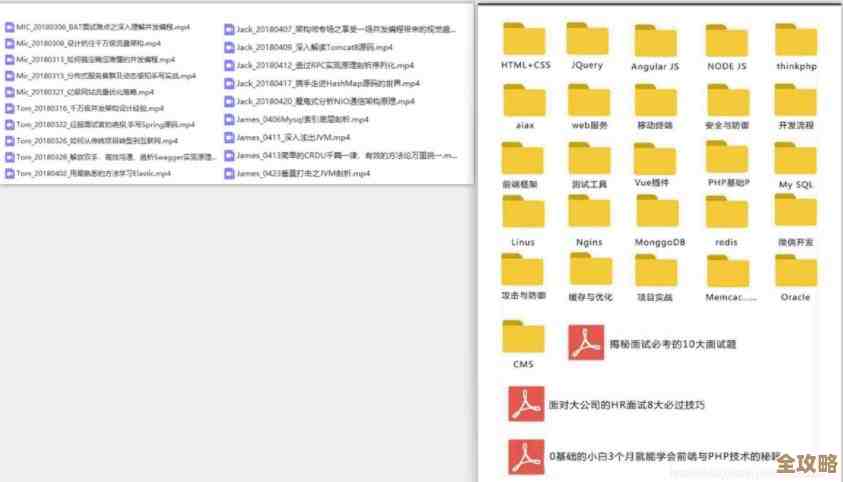843x482 pixels.
Task: Open the PDF about 0基础的小白 learning PHP
Action: pos(645,457)
